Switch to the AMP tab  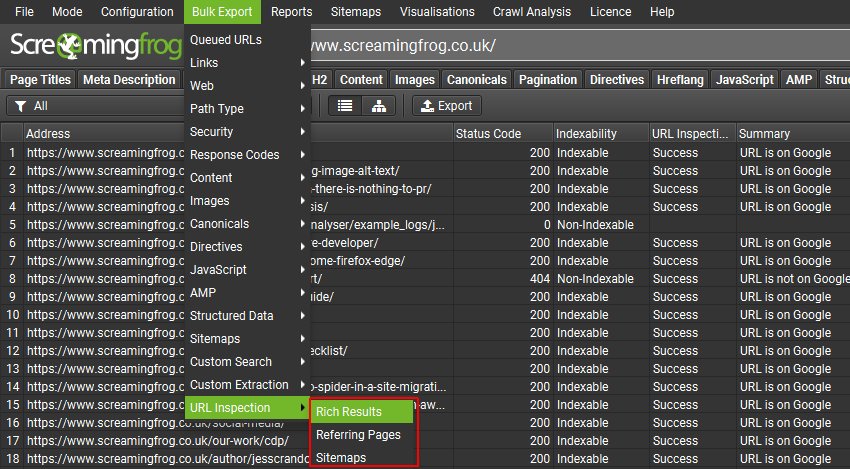click(x=799, y=80)
